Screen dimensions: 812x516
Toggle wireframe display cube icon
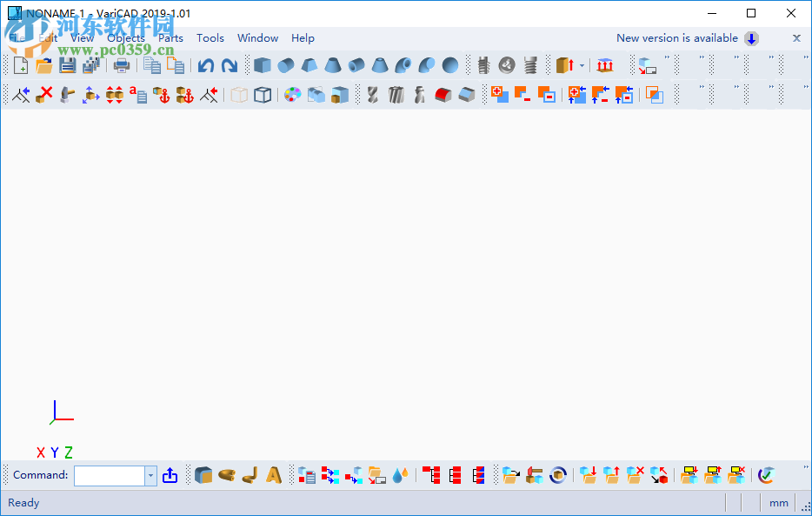263,95
